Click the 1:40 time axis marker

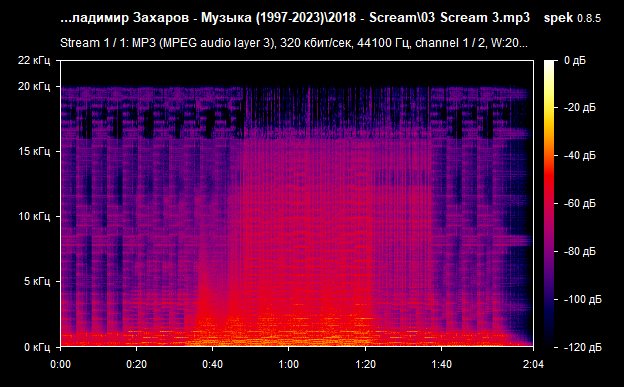tap(441, 364)
